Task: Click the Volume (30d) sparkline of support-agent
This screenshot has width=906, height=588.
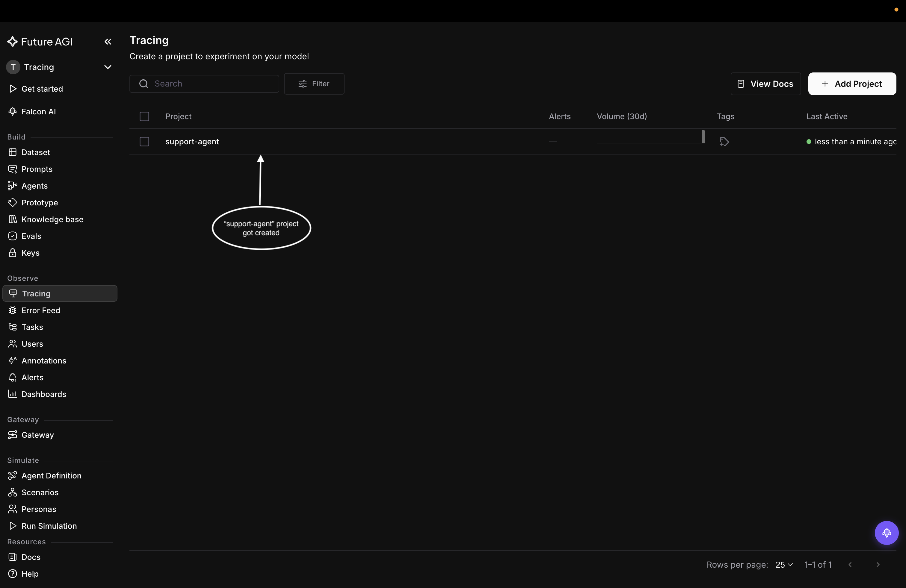Action: (650, 137)
